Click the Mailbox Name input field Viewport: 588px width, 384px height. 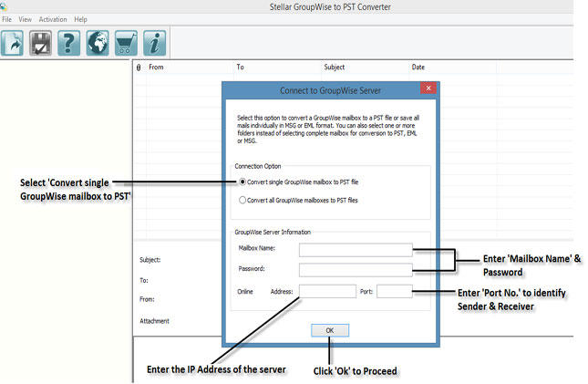356,250
